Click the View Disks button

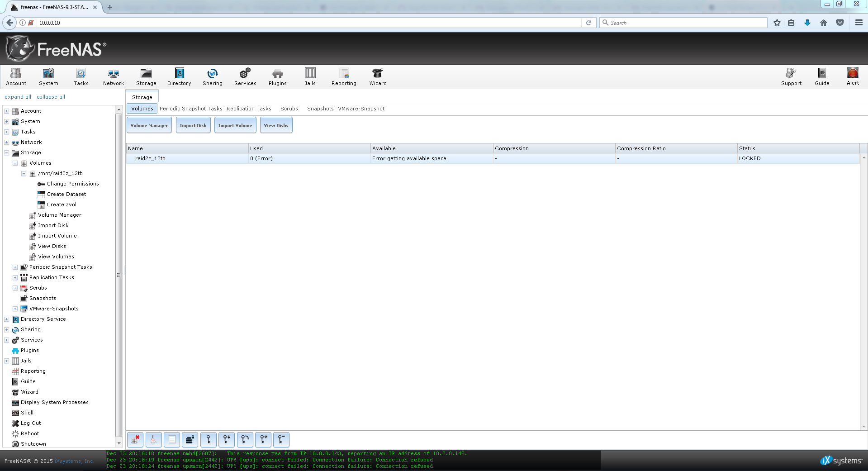pos(276,125)
